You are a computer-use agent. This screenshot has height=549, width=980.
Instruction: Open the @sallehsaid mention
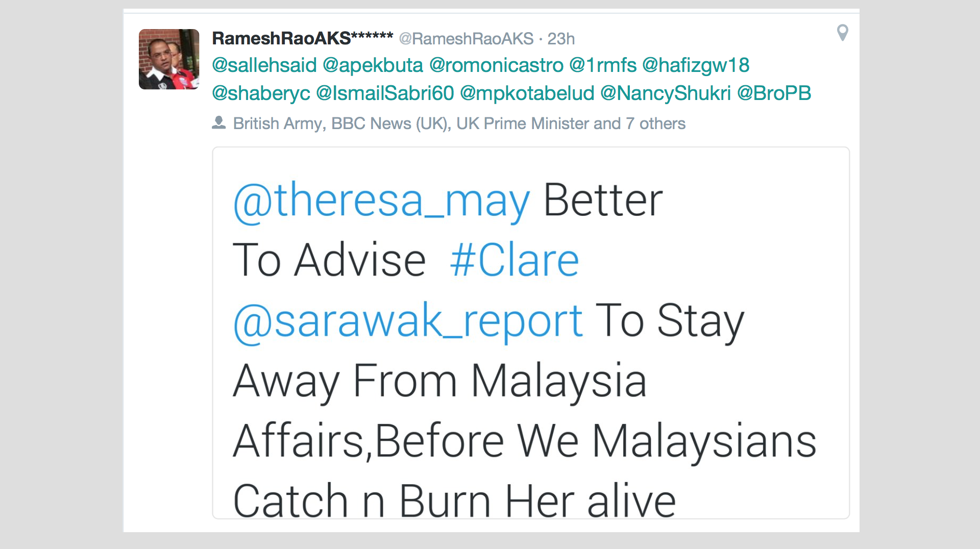tap(264, 65)
